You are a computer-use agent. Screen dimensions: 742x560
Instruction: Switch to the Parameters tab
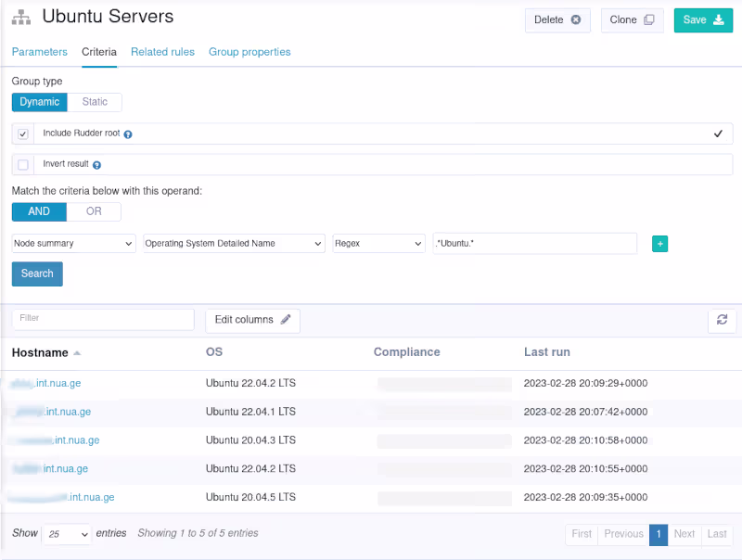(39, 52)
